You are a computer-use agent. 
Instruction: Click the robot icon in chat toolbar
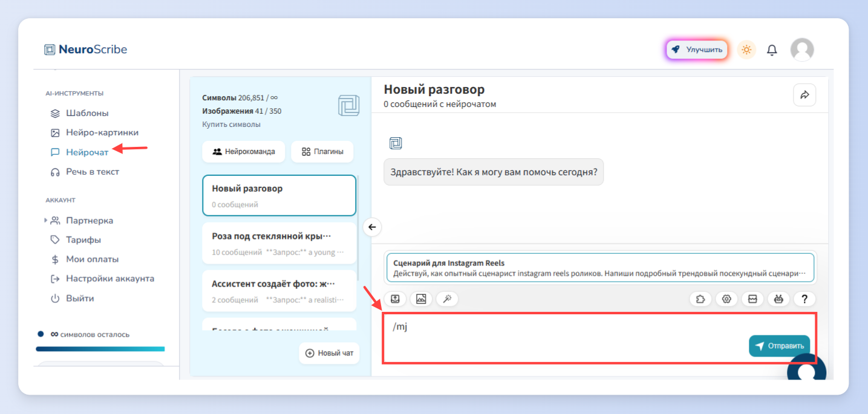778,299
